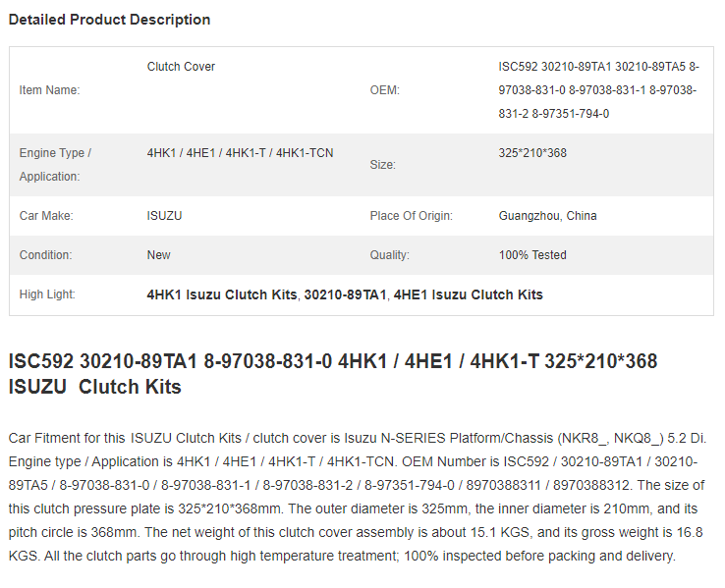This screenshot has height=588, width=725.
Task: Click the Detailed Product Description heading
Action: [110, 20]
